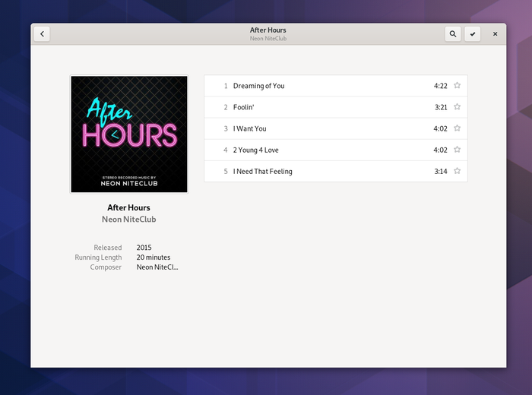Click the truncated Composer value

coord(157,267)
